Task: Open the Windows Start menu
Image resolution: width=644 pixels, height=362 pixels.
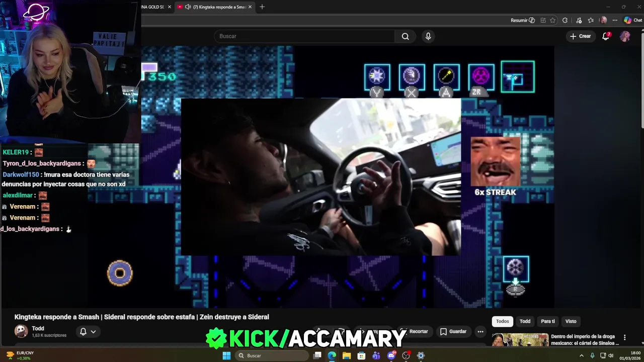Action: pyautogui.click(x=226, y=355)
